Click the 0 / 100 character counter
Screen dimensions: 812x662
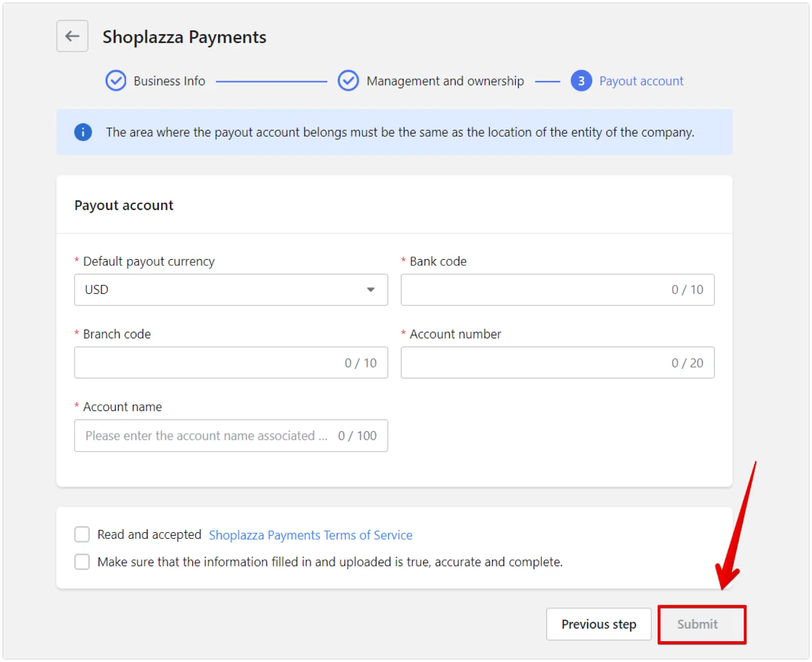pos(357,436)
